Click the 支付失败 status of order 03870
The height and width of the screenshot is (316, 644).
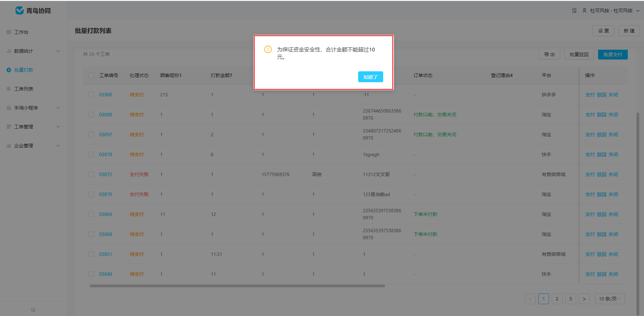coord(139,194)
